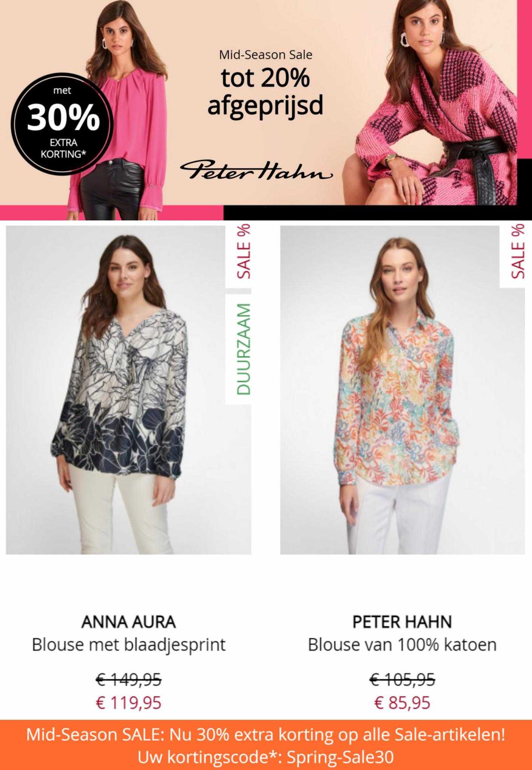Click the crossed-out € 105,95 original price
Screen dimensions: 532x770
402,680
